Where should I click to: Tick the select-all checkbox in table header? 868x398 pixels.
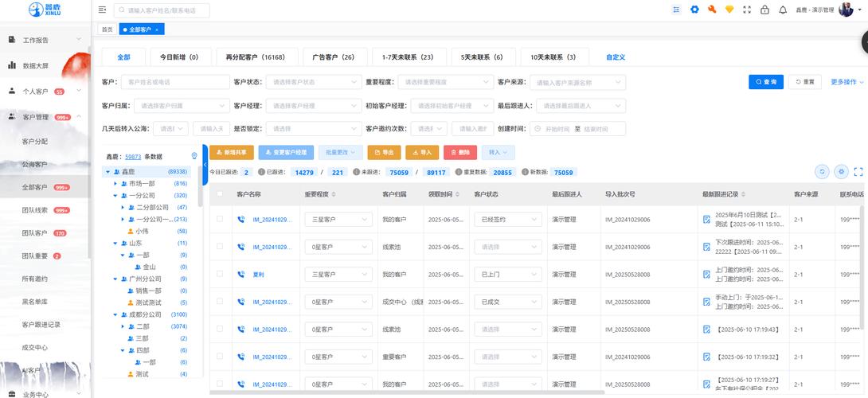tap(220, 193)
